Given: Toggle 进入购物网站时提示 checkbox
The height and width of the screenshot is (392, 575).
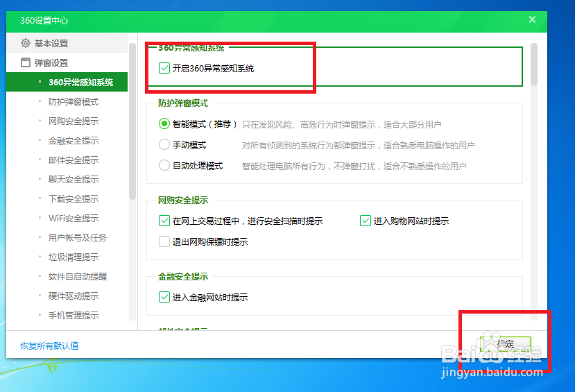Looking at the screenshot, I should (x=366, y=221).
